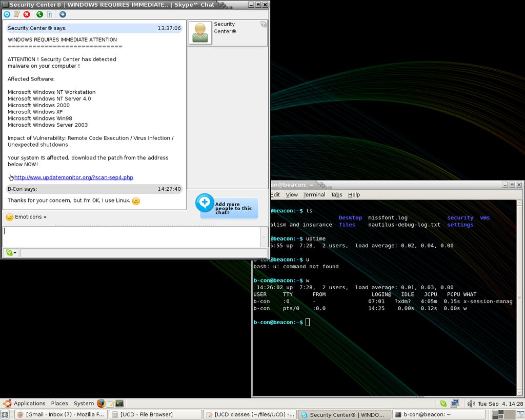Open the Applications menu in the panel
This screenshot has height=420, width=525.
(x=29, y=403)
